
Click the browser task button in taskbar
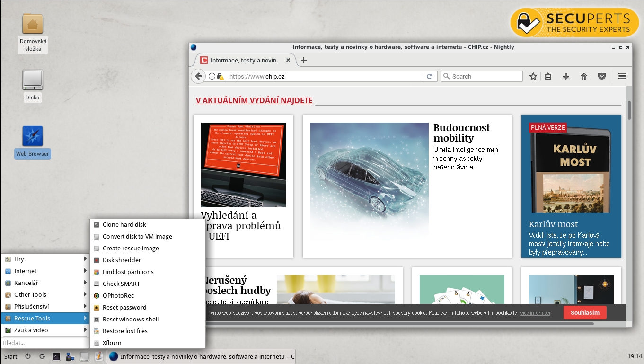pyautogui.click(x=202, y=356)
